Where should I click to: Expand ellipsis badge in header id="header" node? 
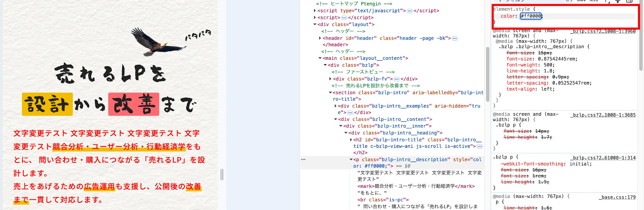tap(455, 38)
